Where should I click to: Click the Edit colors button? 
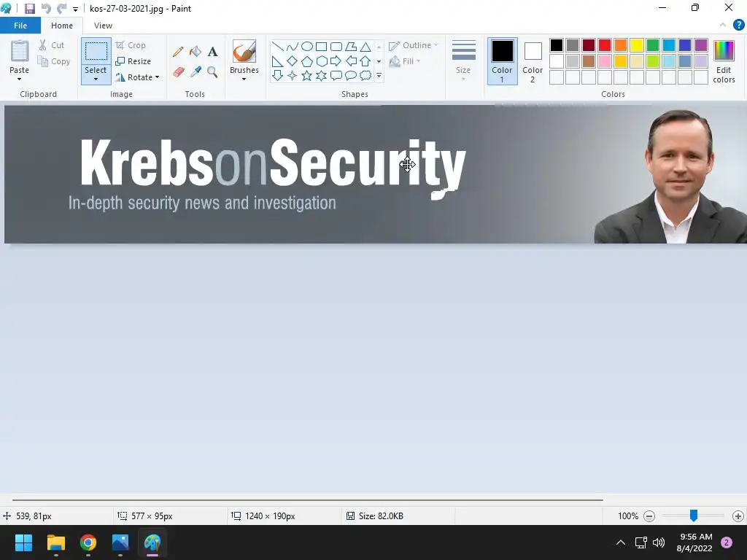(724, 62)
